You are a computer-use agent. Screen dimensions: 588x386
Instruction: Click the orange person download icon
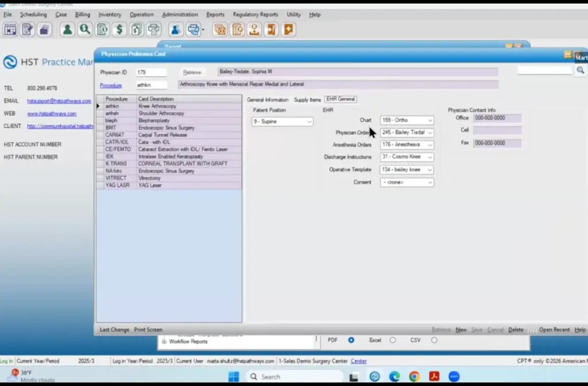coord(254,30)
